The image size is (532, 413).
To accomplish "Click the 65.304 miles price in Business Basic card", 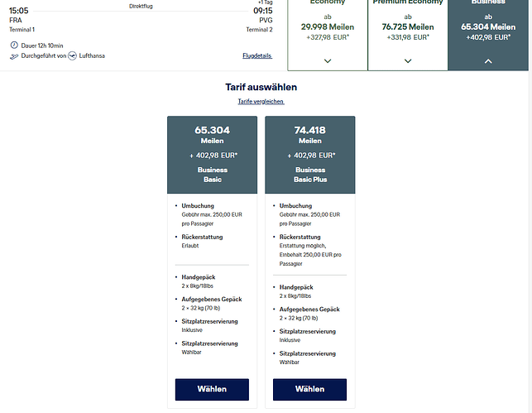I will pyautogui.click(x=213, y=130).
